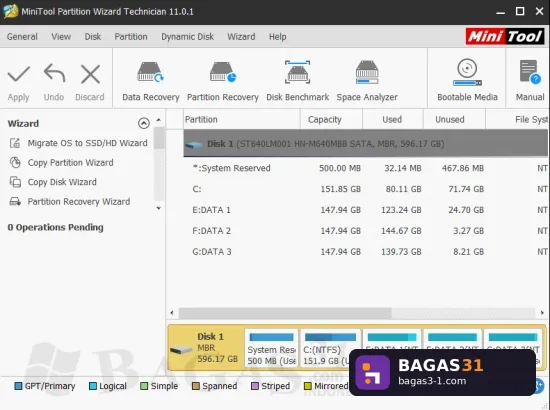Screen dimensions: 550x410
Task: Open the Manual help icon
Action: click(x=530, y=72)
